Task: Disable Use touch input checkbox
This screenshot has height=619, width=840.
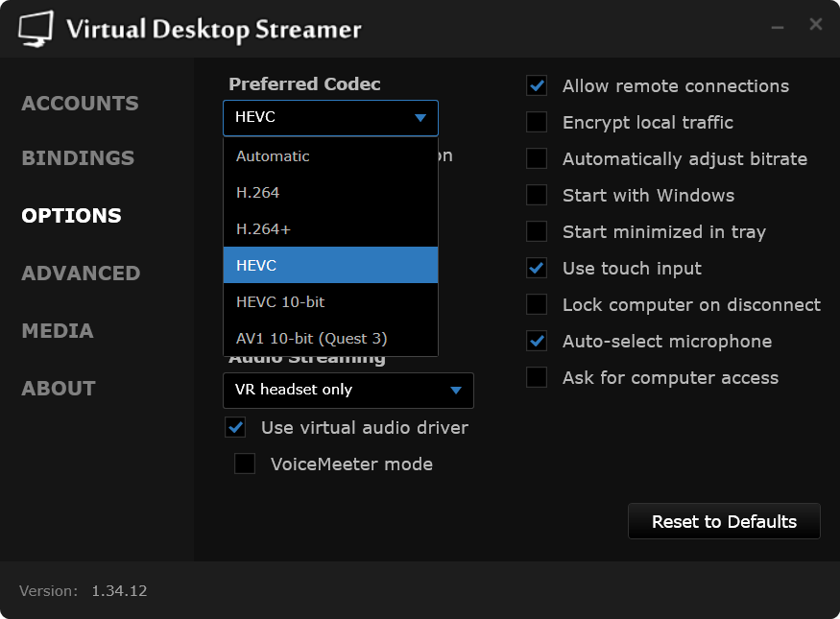Action: coord(537,269)
